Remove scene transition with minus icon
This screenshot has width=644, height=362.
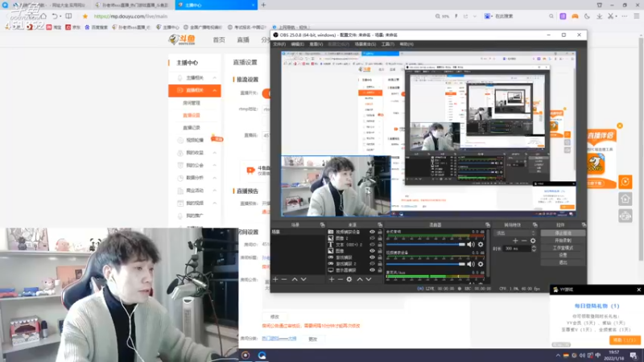coord(524,241)
